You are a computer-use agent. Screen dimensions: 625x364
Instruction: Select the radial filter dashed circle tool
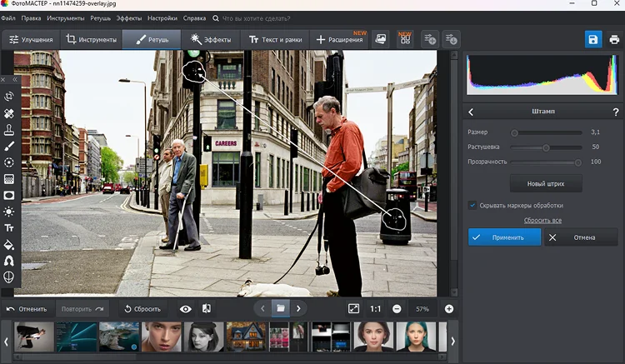[9, 162]
